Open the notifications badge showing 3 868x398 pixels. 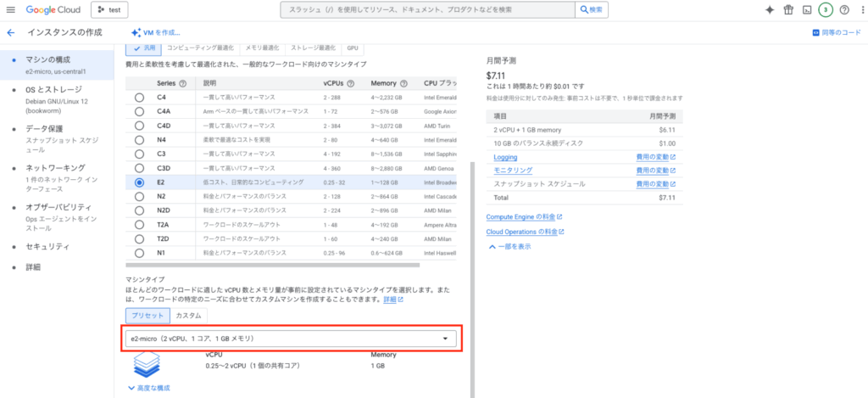(x=825, y=10)
